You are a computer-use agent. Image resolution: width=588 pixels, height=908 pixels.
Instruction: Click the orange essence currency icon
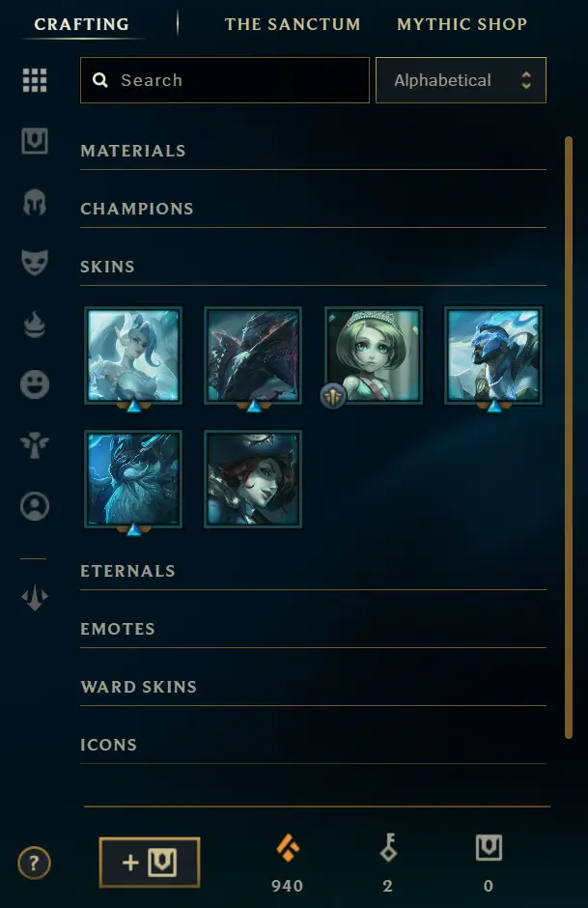point(288,848)
